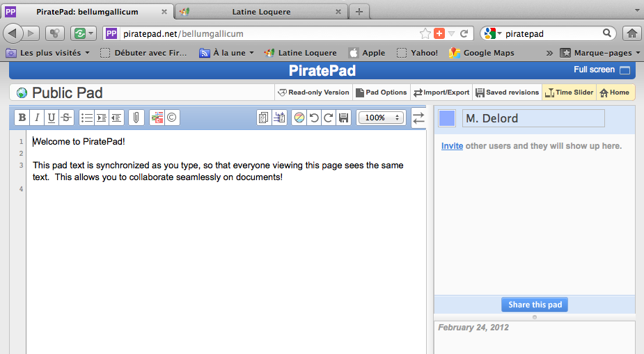Click the flags language icon
The image size is (644, 354).
[x=157, y=118]
